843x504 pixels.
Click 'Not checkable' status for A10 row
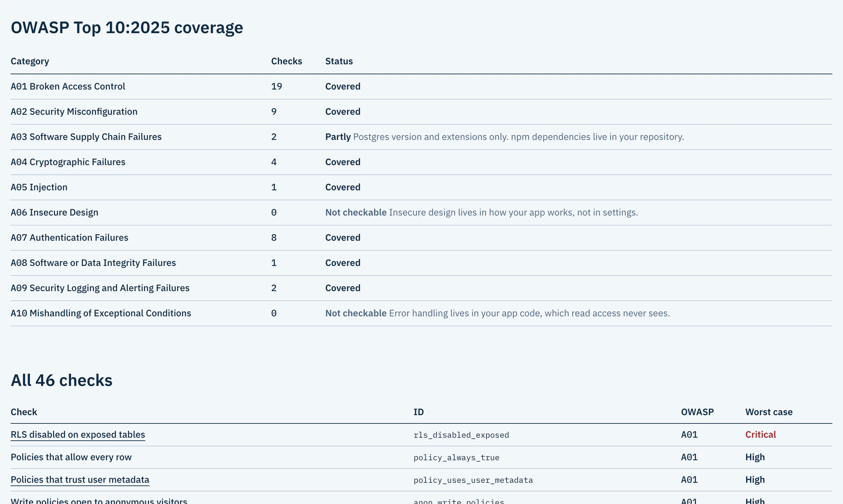[356, 313]
